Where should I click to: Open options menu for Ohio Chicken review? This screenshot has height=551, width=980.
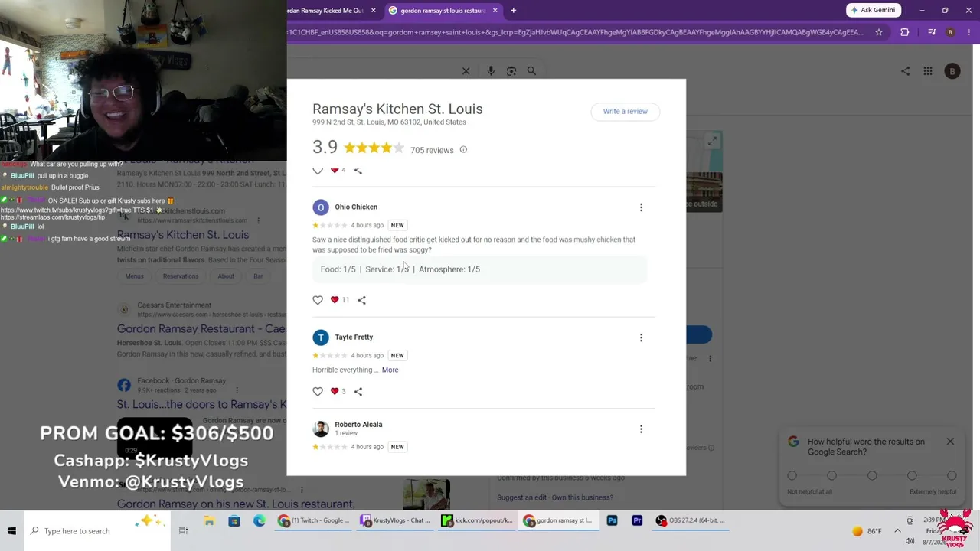641,207
